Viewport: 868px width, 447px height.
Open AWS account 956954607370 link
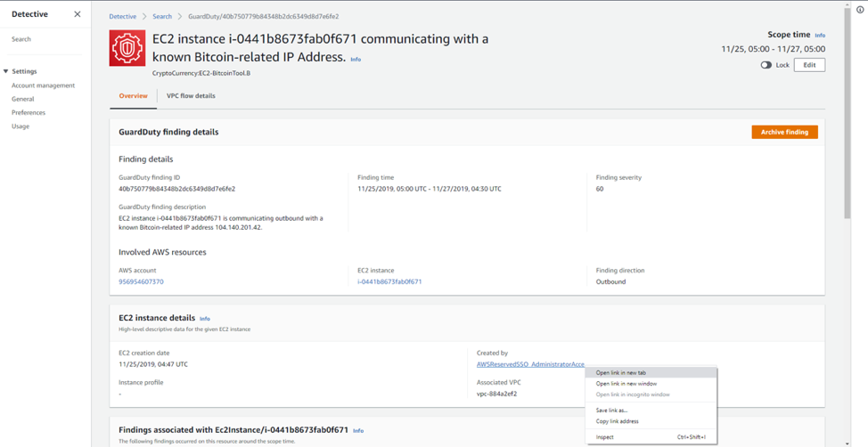pos(141,281)
